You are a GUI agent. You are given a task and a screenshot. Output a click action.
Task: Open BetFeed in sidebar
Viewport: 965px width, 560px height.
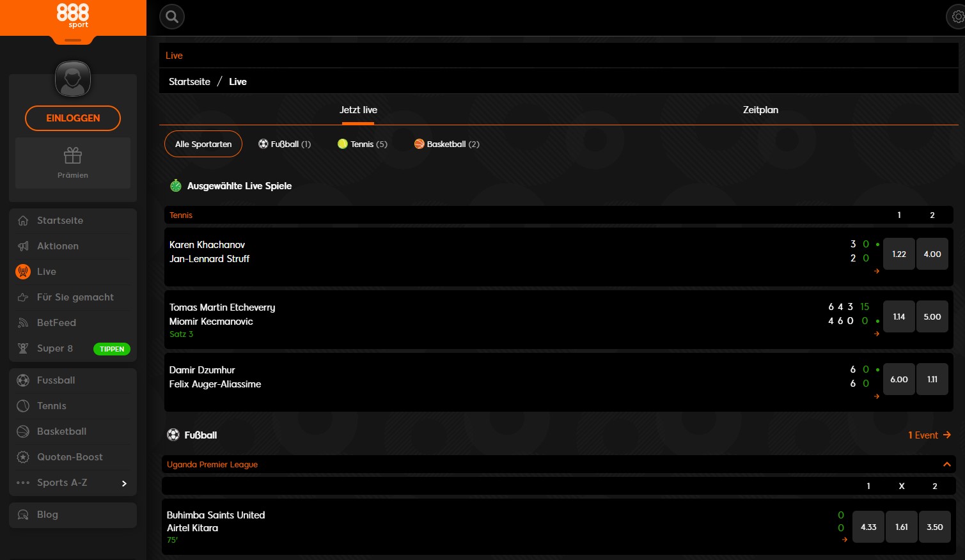[x=56, y=323]
